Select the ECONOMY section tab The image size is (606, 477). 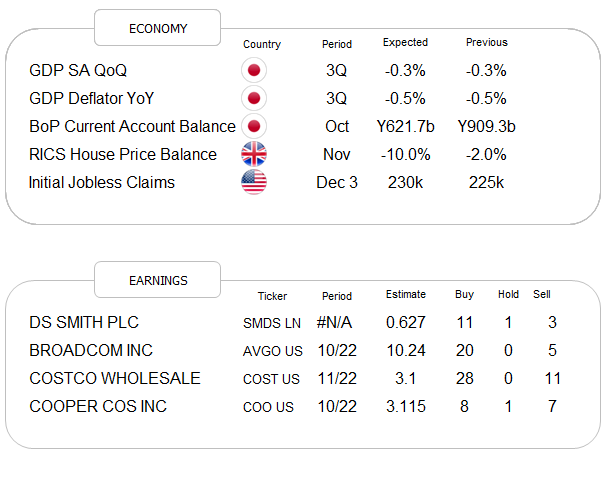(x=158, y=28)
